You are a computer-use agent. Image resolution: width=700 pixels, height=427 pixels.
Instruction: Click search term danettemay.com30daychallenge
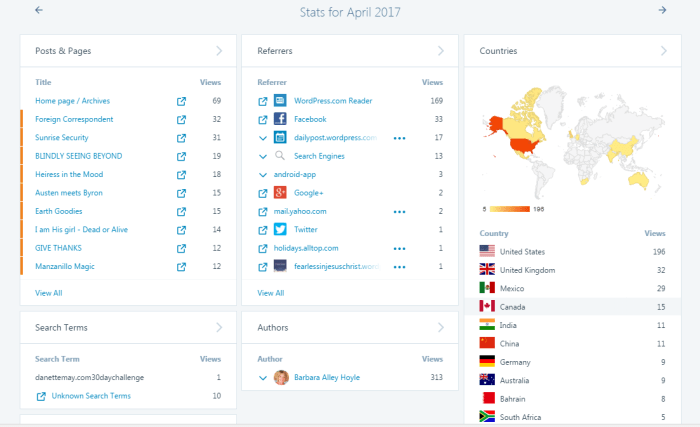pos(89,377)
